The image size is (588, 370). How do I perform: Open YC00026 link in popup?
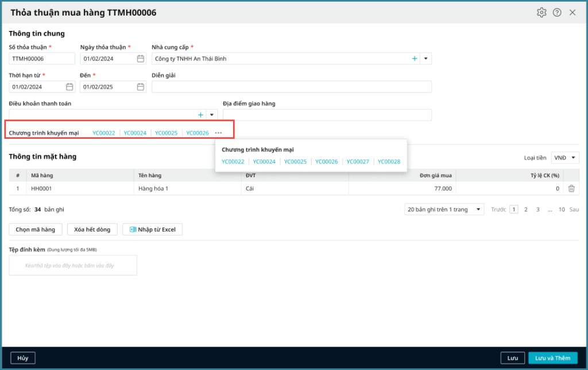tap(326, 161)
